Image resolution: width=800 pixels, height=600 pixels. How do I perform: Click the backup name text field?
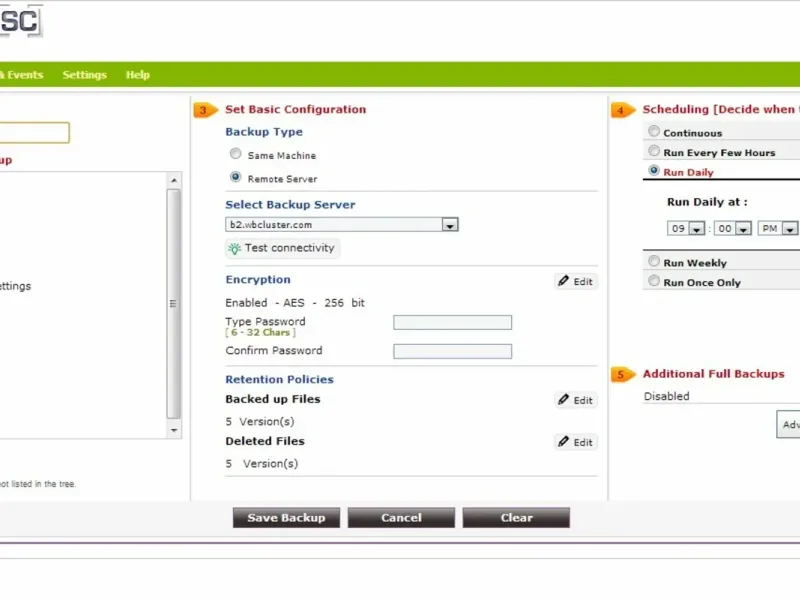tap(34, 133)
